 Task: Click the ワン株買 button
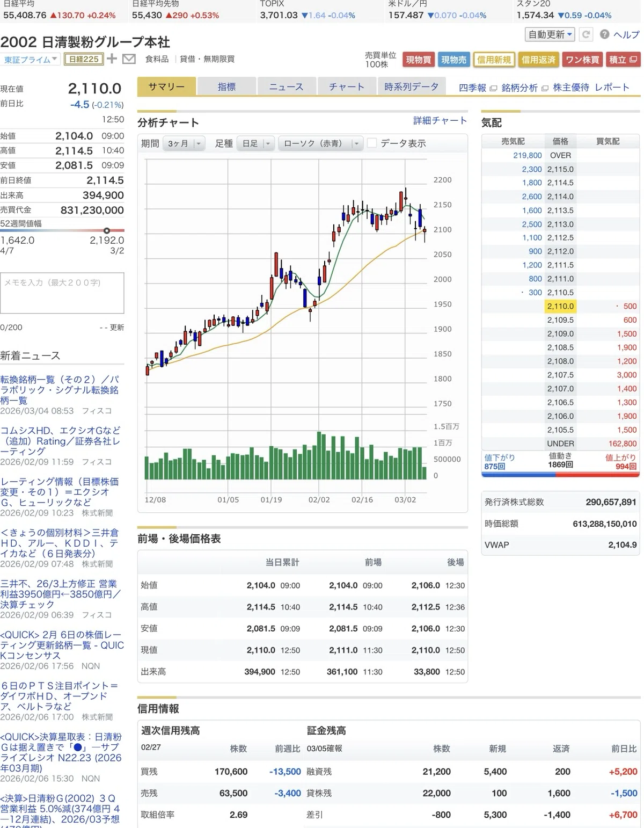click(582, 60)
